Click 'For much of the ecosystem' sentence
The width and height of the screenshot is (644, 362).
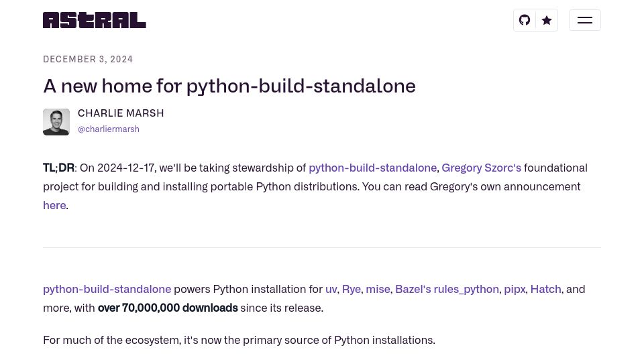[x=239, y=341]
